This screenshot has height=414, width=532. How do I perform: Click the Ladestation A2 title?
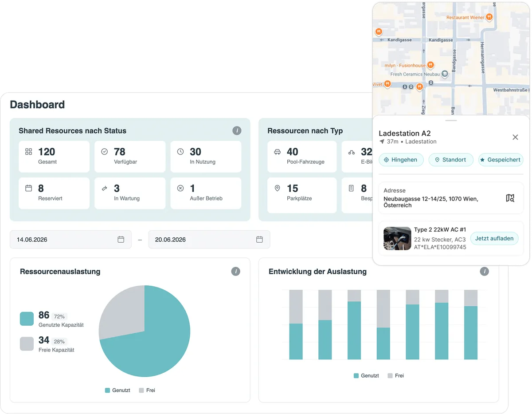(x=405, y=133)
